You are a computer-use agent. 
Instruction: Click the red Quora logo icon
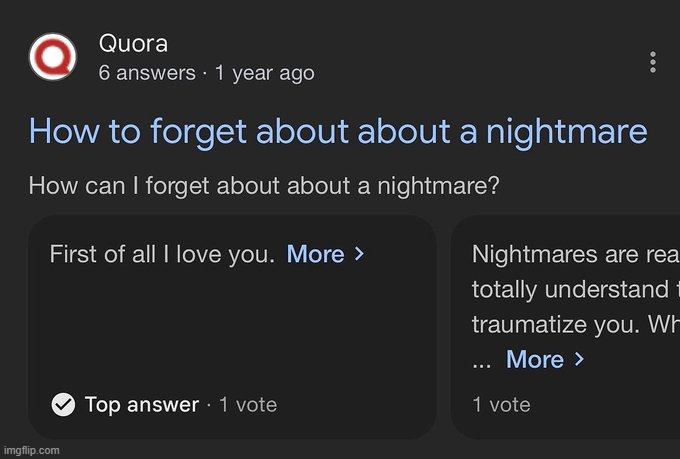[x=53, y=58]
